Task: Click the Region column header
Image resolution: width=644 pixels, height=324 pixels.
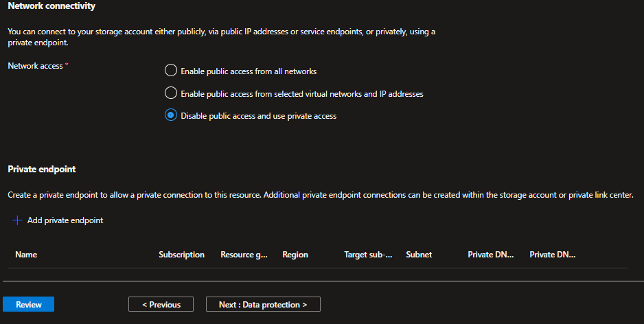Action: tap(295, 255)
